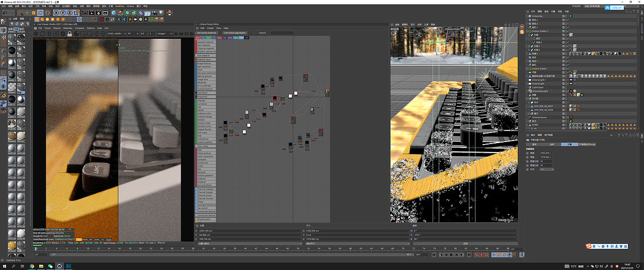The width and height of the screenshot is (644, 270).
Task: Open OCIO sRGB color space dropdown
Action: pos(117,34)
